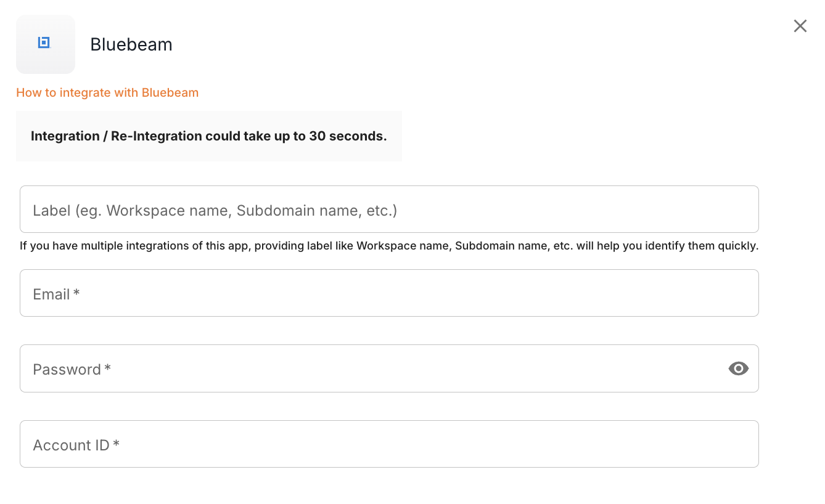Click the asterisk after Account ID

point(117,444)
